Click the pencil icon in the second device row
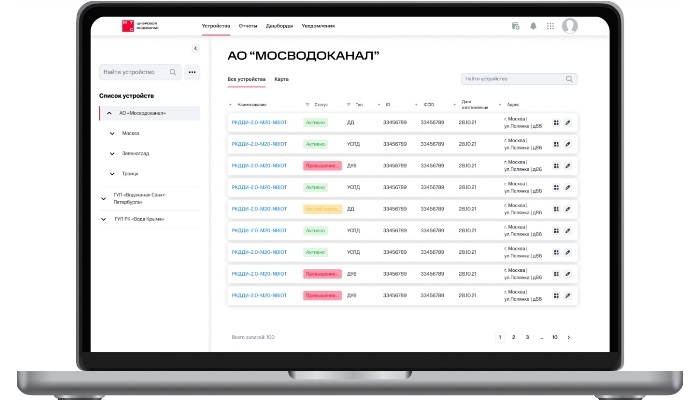Screen dimensions: 700x400 pyautogui.click(x=568, y=144)
